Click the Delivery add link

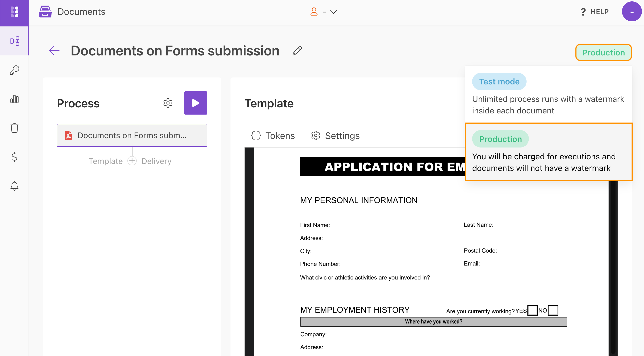point(156,161)
